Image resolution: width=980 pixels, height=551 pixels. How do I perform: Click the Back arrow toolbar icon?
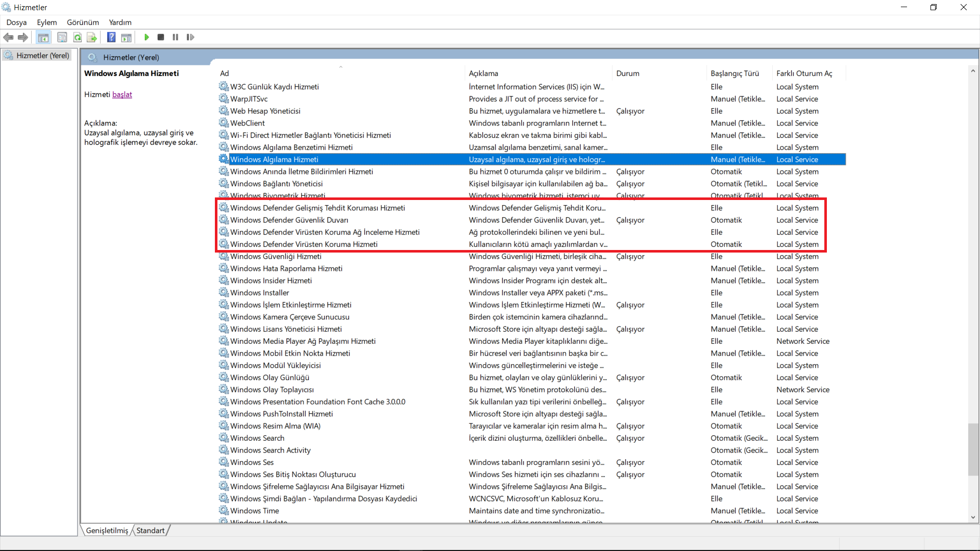(x=8, y=37)
